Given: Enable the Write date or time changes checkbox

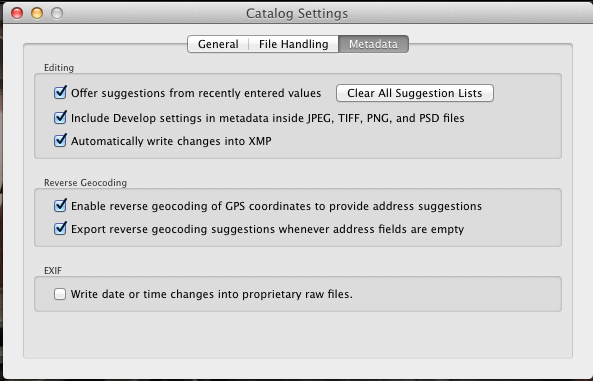Looking at the screenshot, I should (x=60, y=294).
